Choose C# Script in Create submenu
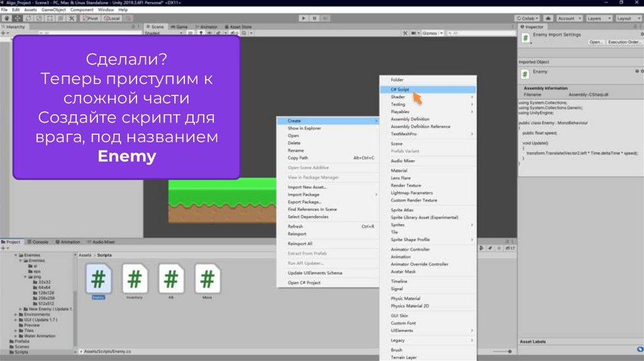 (428, 89)
